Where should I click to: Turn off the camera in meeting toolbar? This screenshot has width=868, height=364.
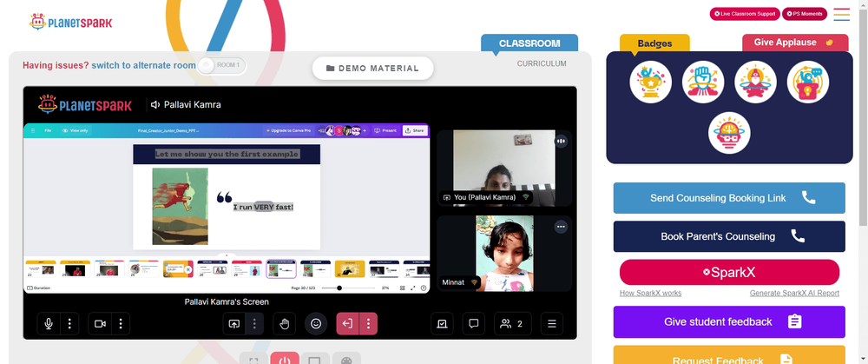(100, 323)
